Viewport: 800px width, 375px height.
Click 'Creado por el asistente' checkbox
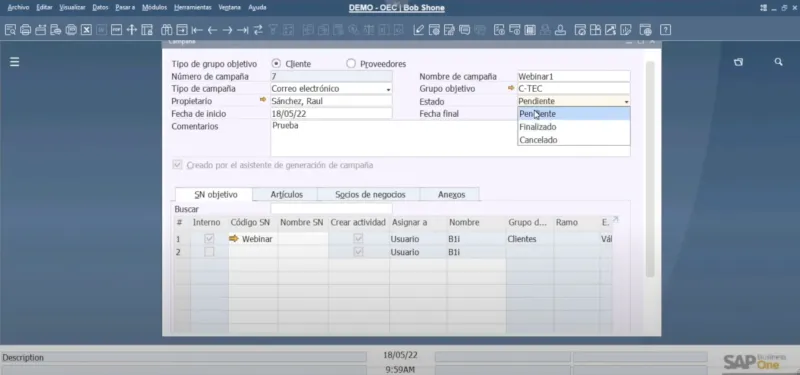point(177,165)
